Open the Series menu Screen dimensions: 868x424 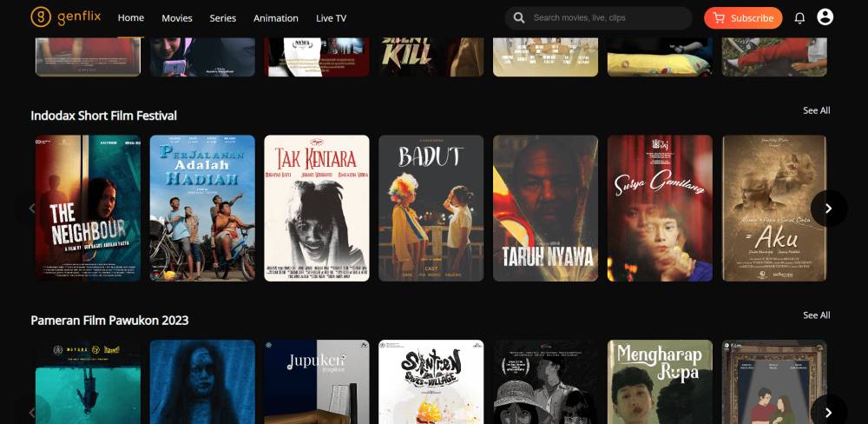222,18
